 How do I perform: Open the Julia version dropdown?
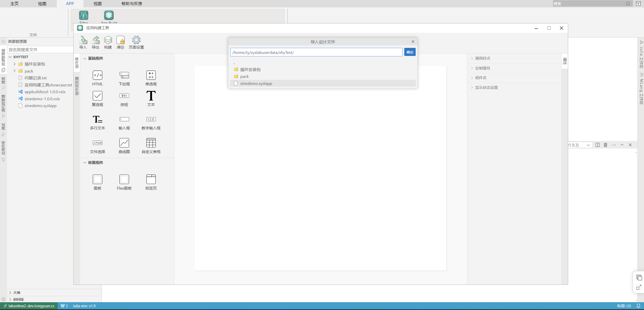(588, 145)
